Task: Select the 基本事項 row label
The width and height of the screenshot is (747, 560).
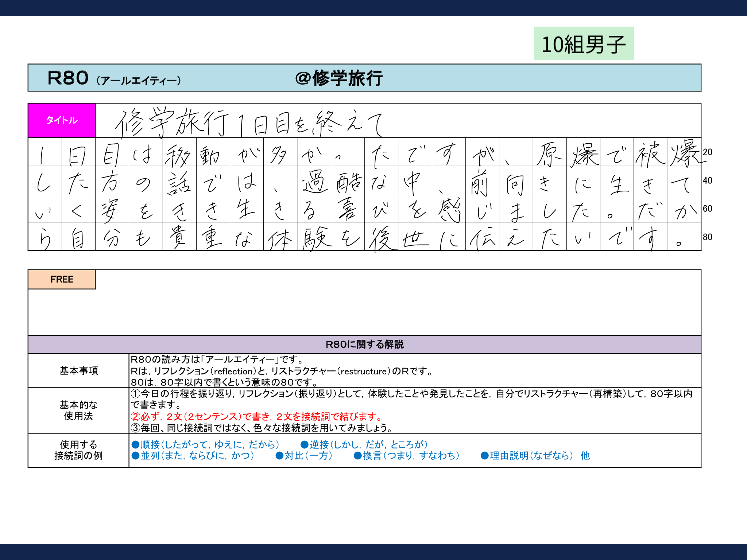Action: (x=78, y=371)
